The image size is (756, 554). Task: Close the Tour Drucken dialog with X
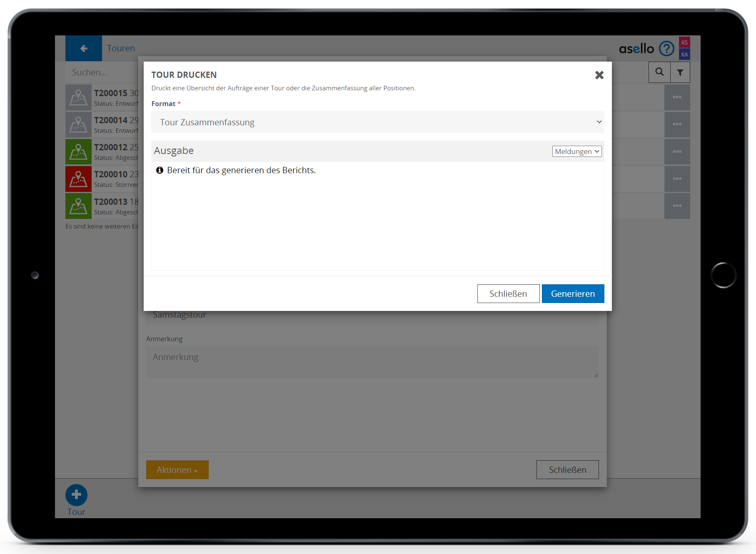click(599, 75)
